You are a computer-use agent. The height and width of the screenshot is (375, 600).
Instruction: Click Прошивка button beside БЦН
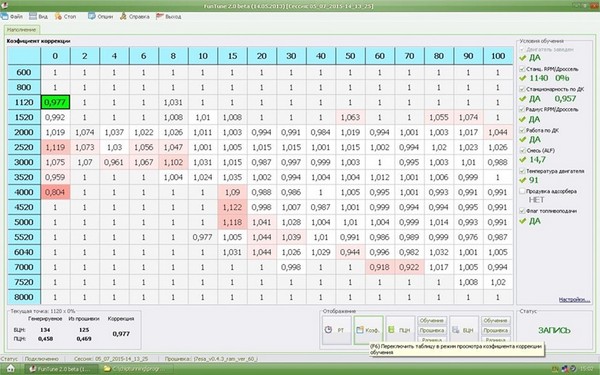[495, 330]
